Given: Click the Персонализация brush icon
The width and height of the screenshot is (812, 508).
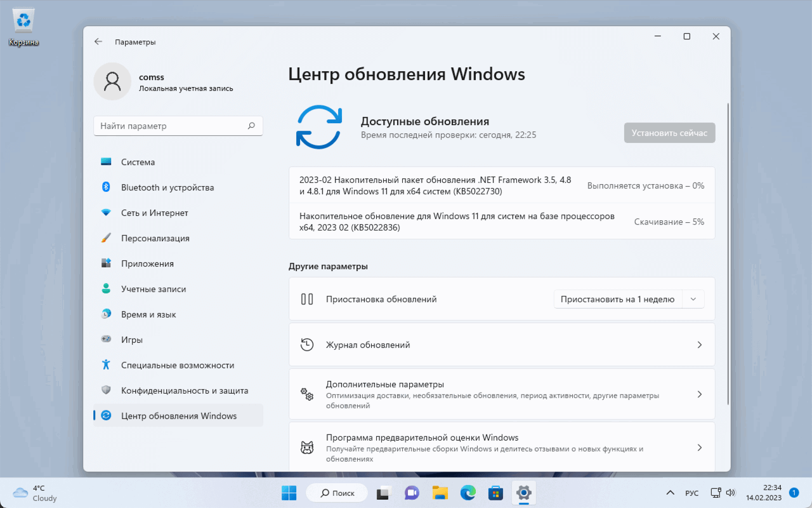Looking at the screenshot, I should pos(107,238).
